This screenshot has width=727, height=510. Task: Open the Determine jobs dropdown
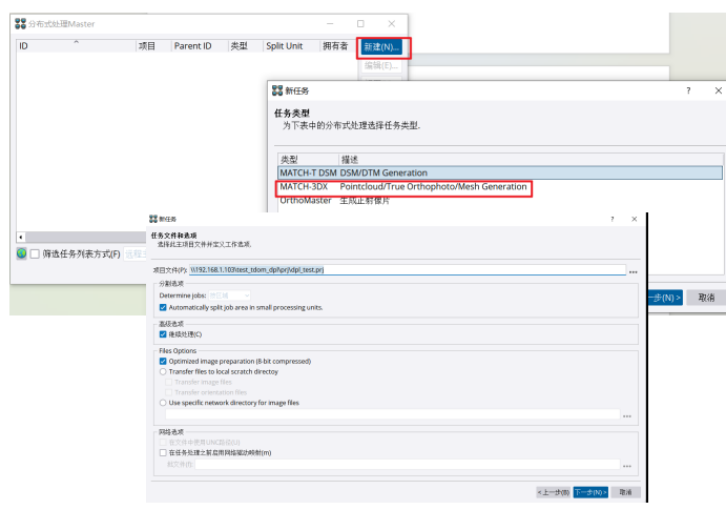coord(228,295)
